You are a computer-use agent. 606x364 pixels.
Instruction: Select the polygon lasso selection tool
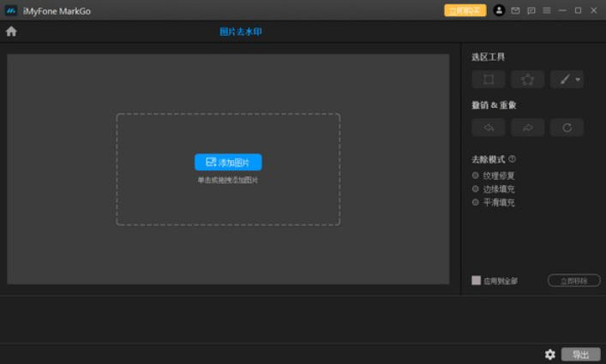[x=527, y=80]
